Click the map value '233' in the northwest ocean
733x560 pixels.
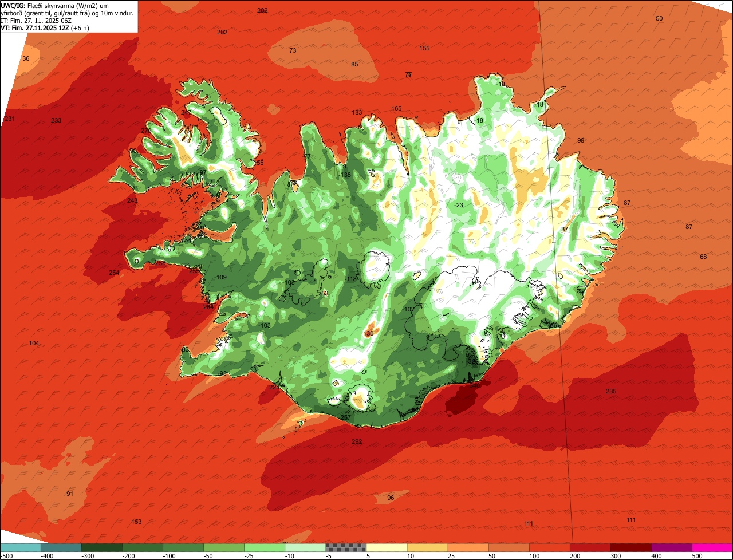[56, 120]
